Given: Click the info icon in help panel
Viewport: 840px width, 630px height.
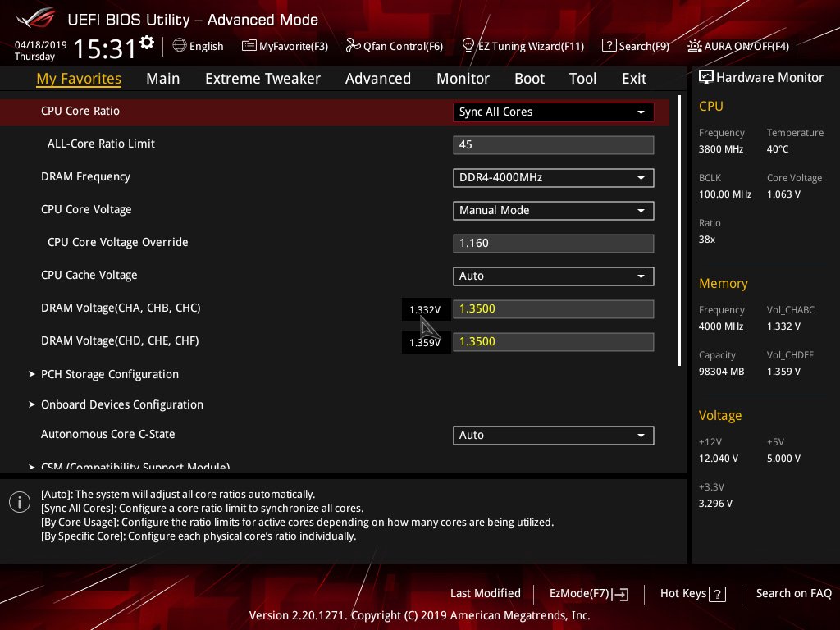Looking at the screenshot, I should [20, 502].
